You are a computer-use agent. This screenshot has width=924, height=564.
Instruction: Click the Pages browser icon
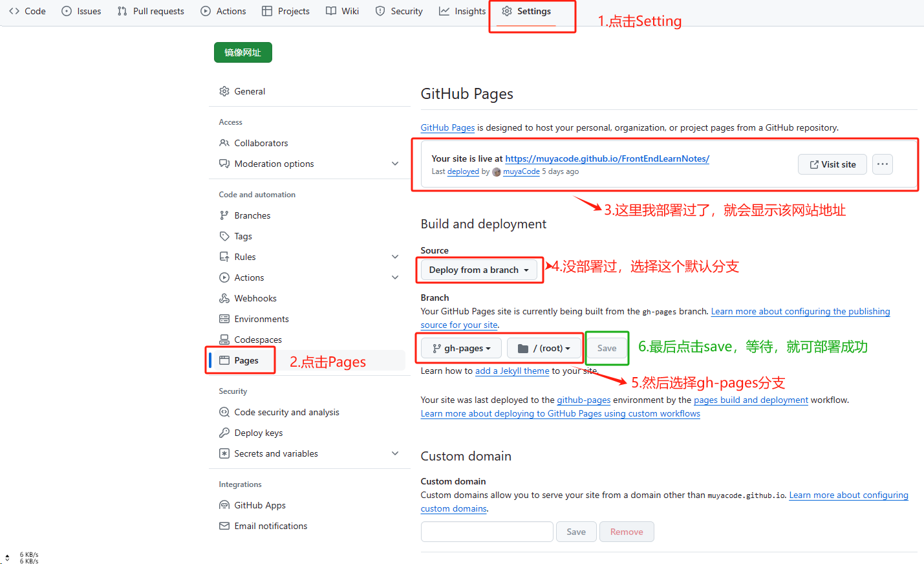(224, 360)
